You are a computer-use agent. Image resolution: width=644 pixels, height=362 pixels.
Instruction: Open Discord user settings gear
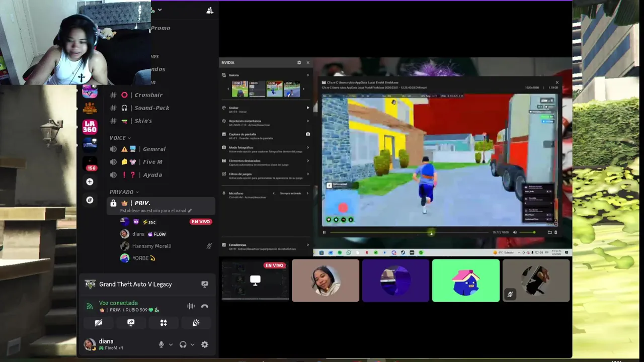pos(205,344)
